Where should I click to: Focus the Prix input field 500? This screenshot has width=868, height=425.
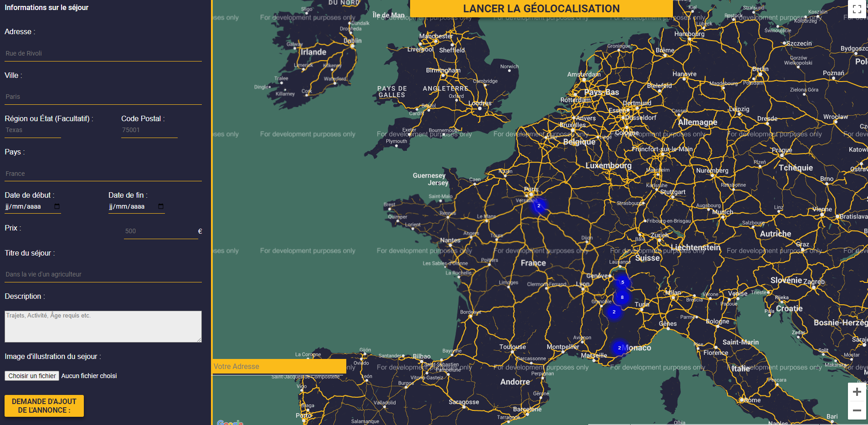(161, 231)
